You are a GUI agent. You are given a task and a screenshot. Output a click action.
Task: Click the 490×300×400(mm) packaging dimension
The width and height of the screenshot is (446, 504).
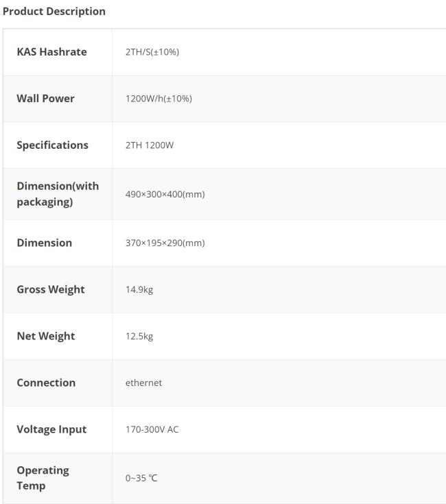(x=165, y=195)
